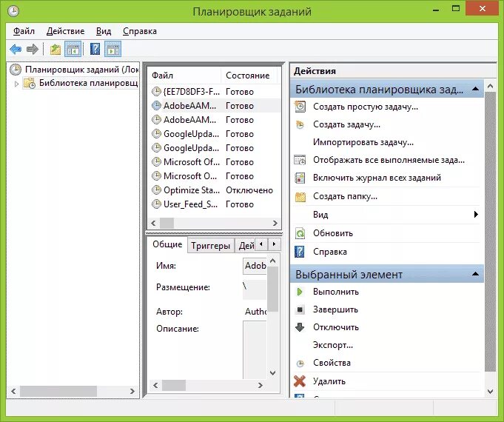Click the window title bar clock icon
The height and width of the screenshot is (422, 504).
click(x=13, y=11)
